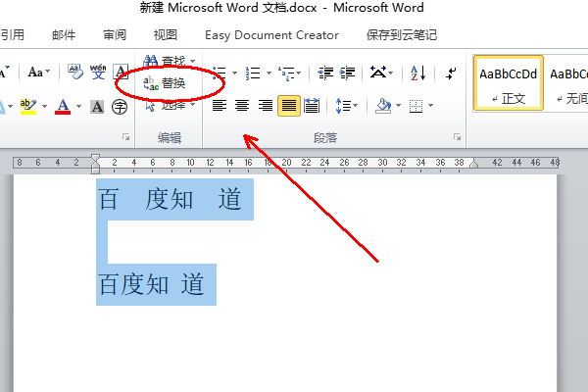Screen dimensions: 588x392
Task: Open the 选择 (Select) menu
Action: (x=171, y=106)
